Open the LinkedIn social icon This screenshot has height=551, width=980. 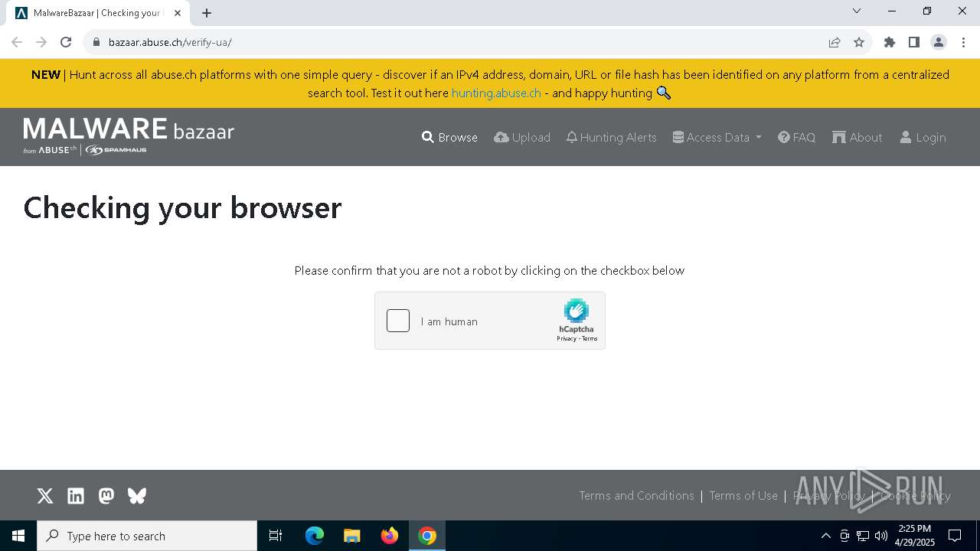click(76, 496)
